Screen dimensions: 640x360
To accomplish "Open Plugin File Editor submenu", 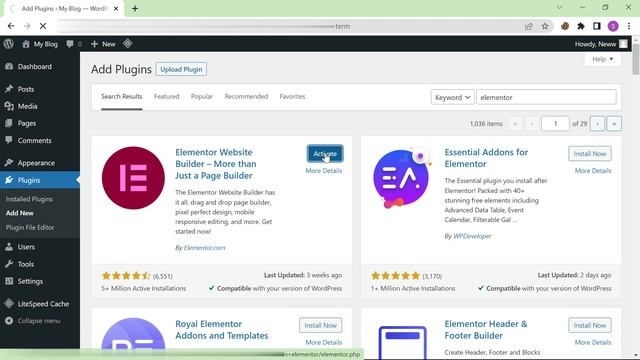I will 30,227.
